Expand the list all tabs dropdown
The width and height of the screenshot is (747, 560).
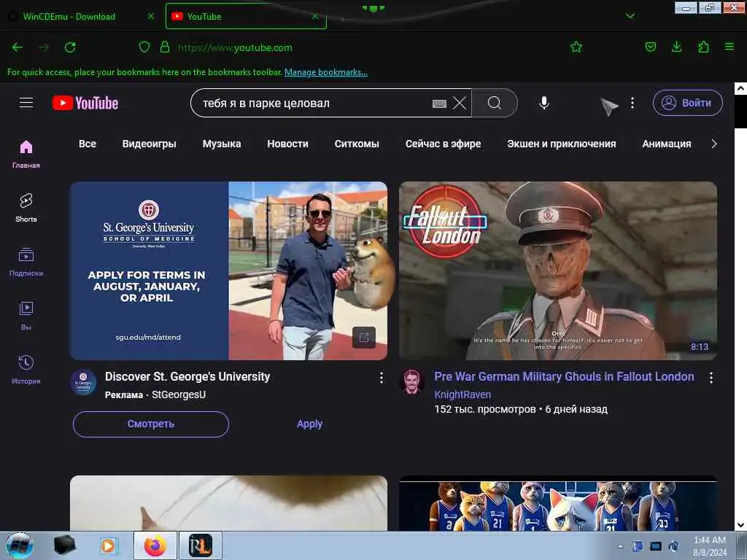pos(630,16)
